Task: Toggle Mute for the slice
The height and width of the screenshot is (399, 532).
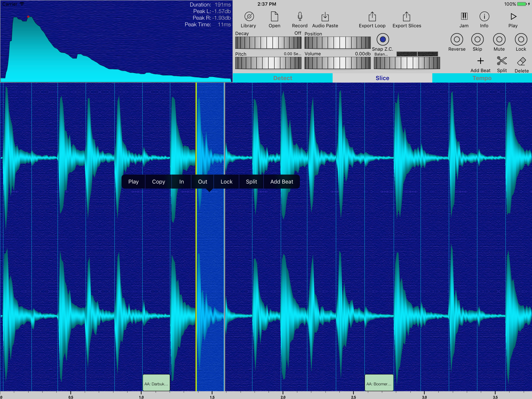Action: pyautogui.click(x=499, y=40)
